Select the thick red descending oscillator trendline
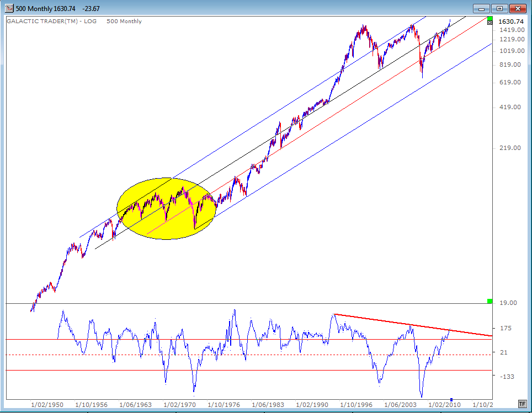The image size is (532, 413). click(x=413, y=325)
